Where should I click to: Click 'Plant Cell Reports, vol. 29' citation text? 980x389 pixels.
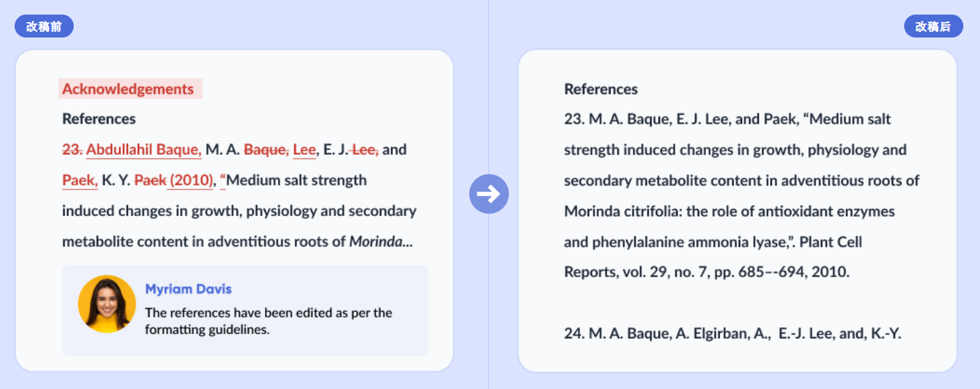pyautogui.click(x=713, y=257)
